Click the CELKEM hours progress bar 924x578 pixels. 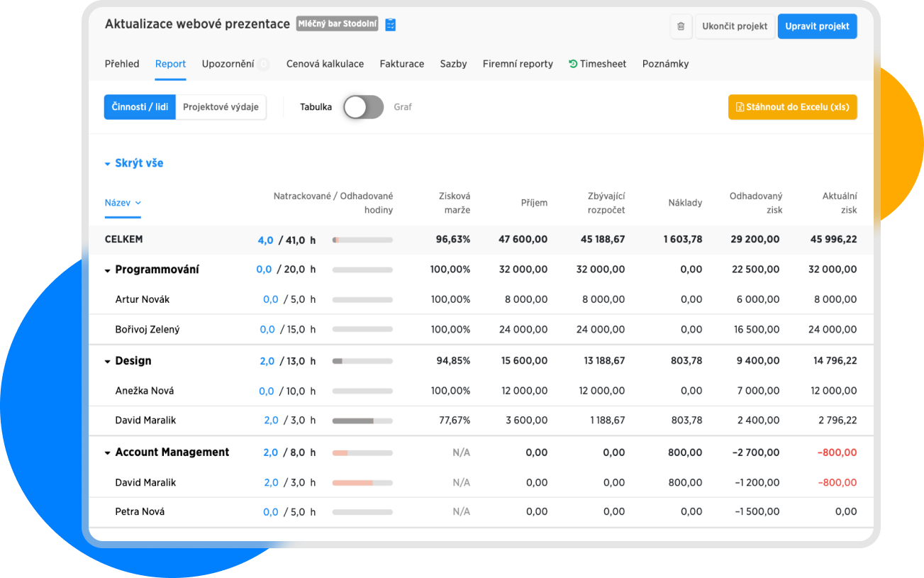click(x=362, y=240)
